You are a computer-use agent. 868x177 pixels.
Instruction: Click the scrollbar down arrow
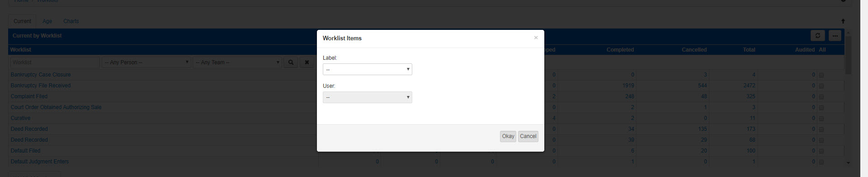848,163
